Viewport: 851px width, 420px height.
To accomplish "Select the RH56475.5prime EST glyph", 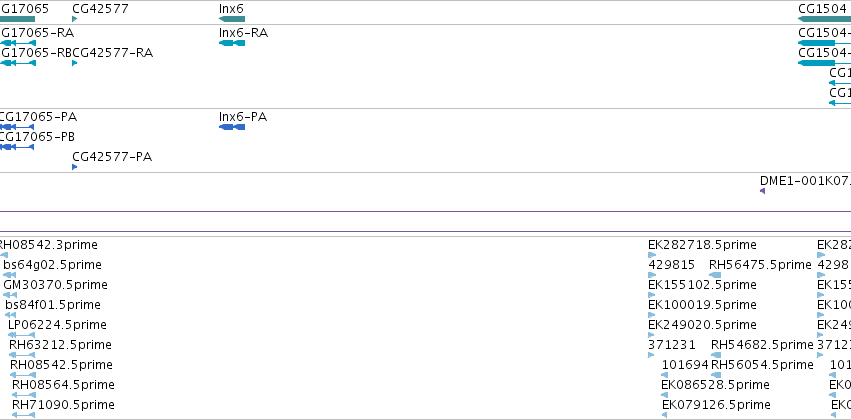I will tap(715, 275).
